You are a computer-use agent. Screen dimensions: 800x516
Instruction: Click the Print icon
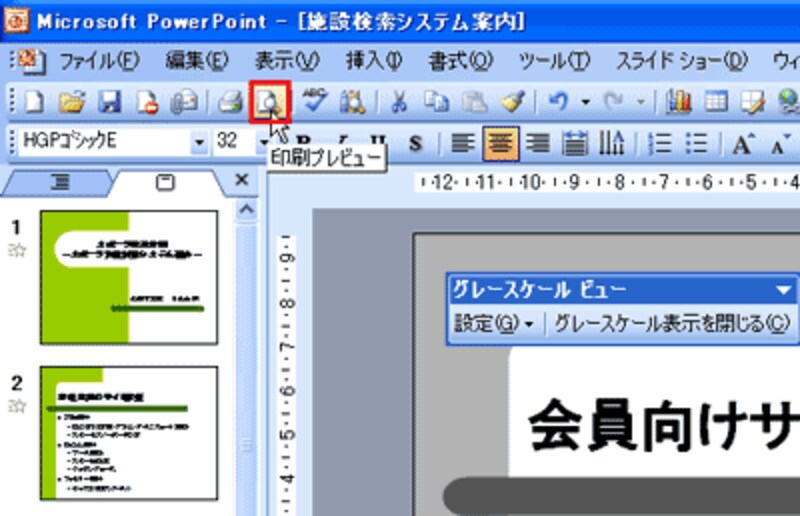[230, 102]
